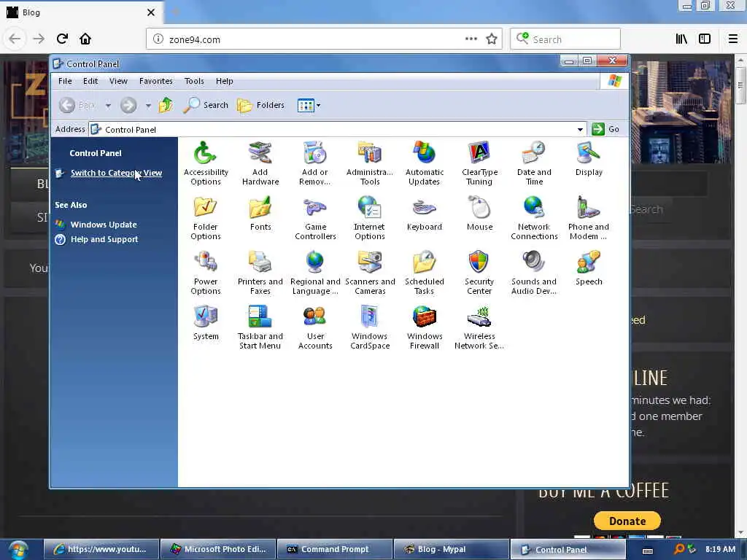
Task: Open Windows CardSpace
Action: [370, 327]
